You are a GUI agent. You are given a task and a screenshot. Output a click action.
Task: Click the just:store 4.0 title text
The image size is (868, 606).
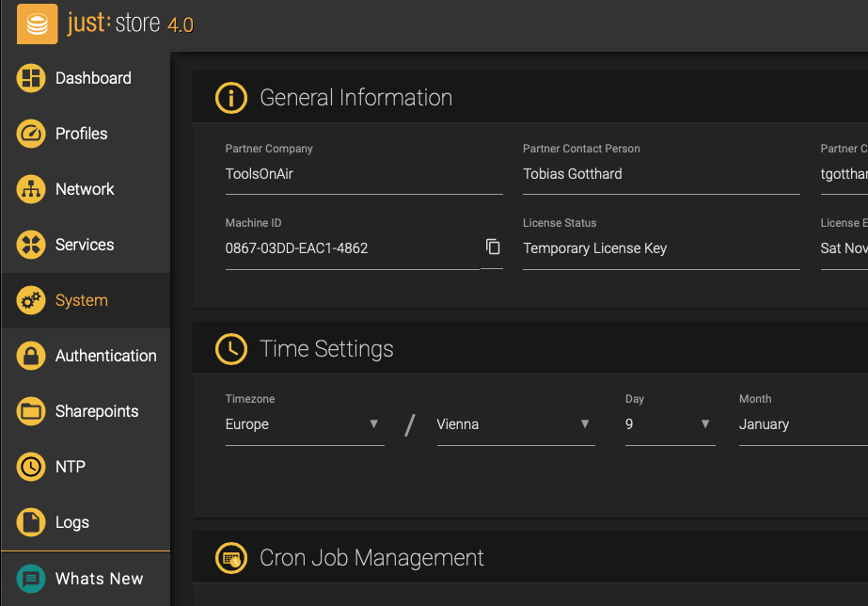[x=130, y=24]
